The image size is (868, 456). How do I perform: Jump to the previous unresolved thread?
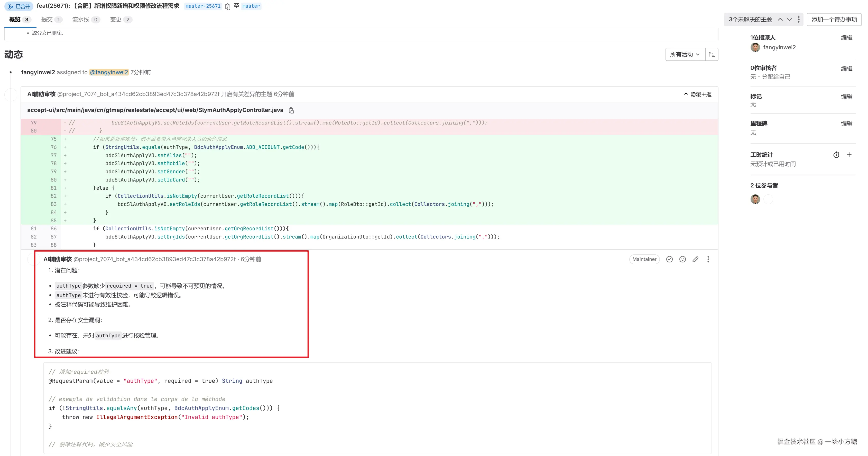(x=780, y=20)
